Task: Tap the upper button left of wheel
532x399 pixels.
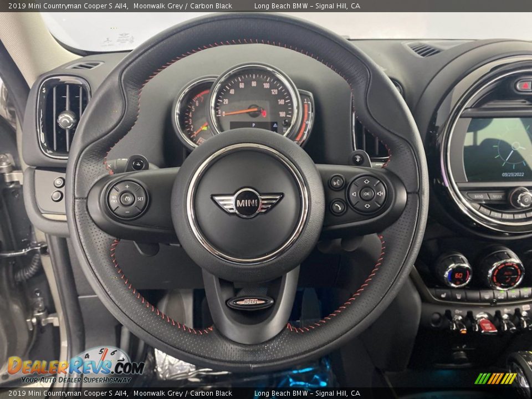Action: tap(59, 182)
